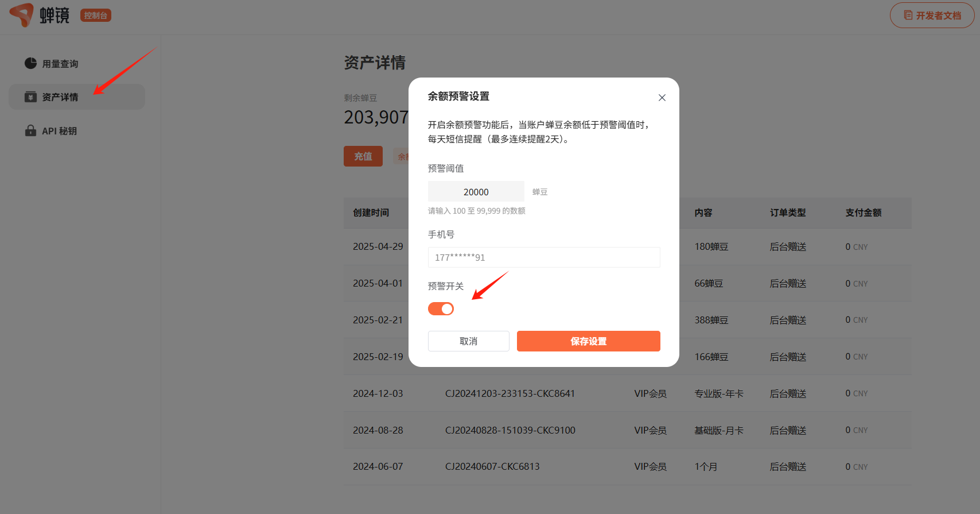Click the 2024-06-07 date cell

click(378, 467)
